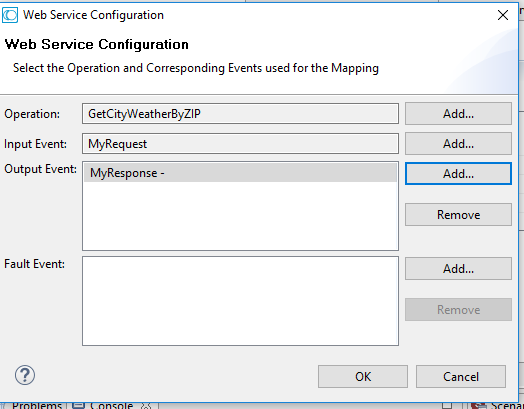Add an Operation using its Add button
Screen dimensions: 524x409
[x=458, y=114]
